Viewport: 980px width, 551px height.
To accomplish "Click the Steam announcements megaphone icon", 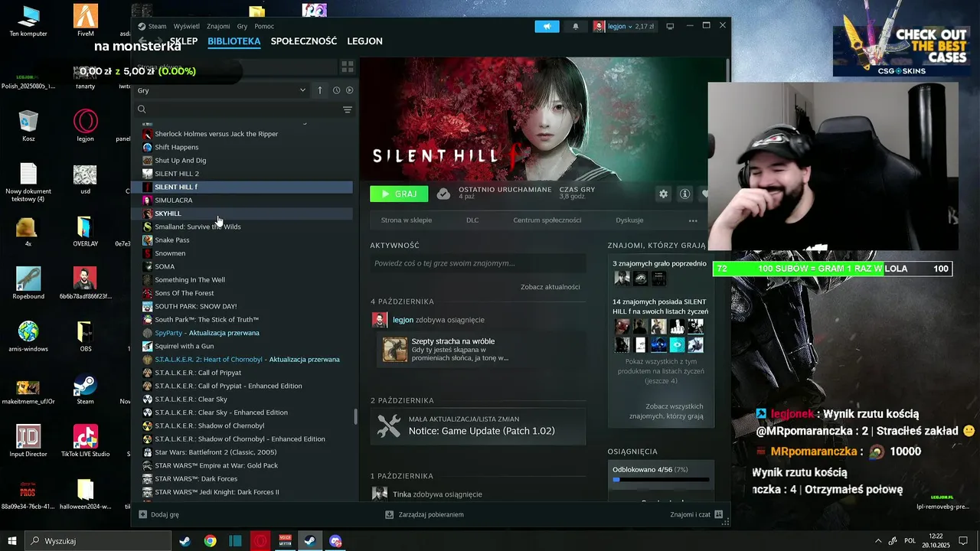I will [x=547, y=26].
